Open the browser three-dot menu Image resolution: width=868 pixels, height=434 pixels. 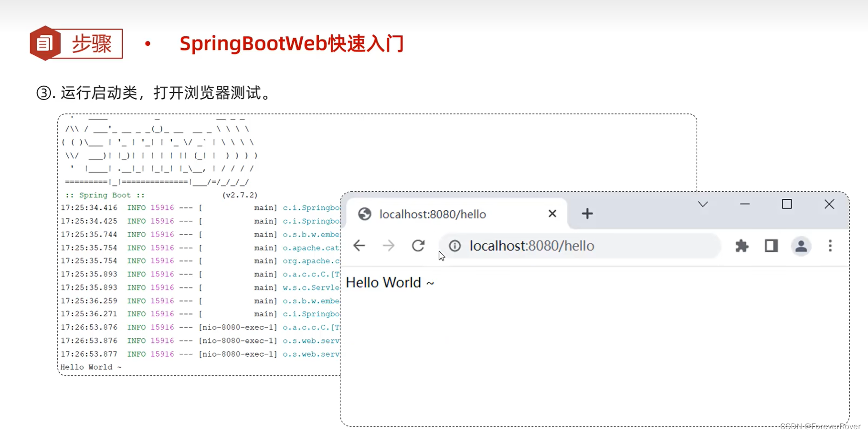830,246
